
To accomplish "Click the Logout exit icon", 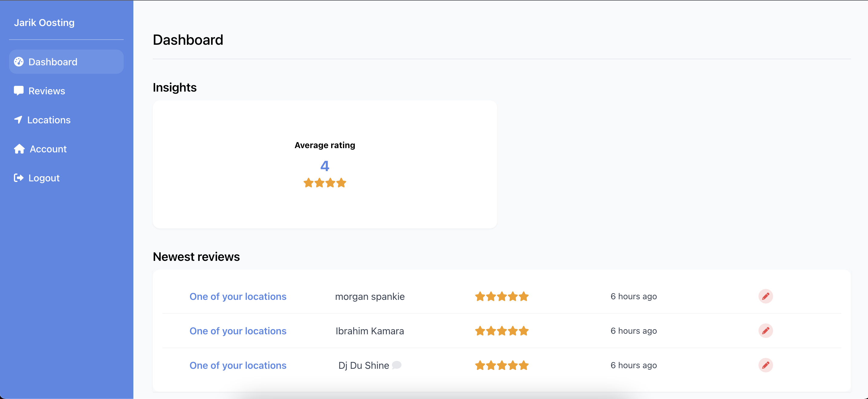I will click(18, 178).
